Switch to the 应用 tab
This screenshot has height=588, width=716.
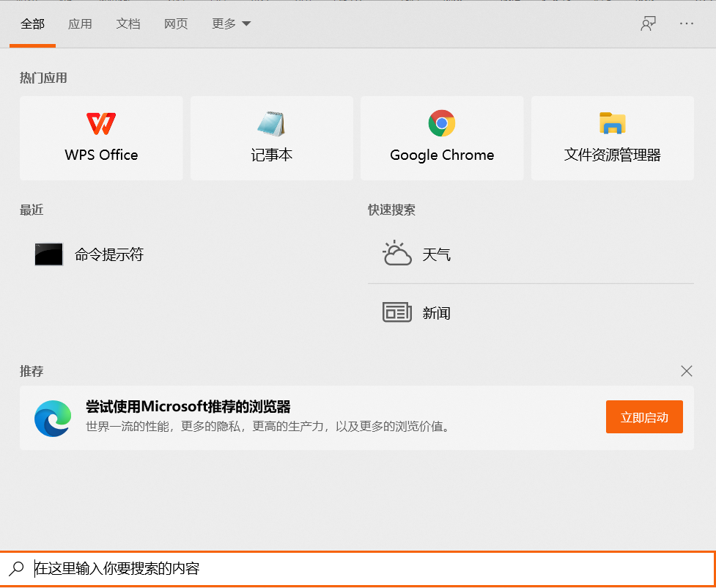80,23
